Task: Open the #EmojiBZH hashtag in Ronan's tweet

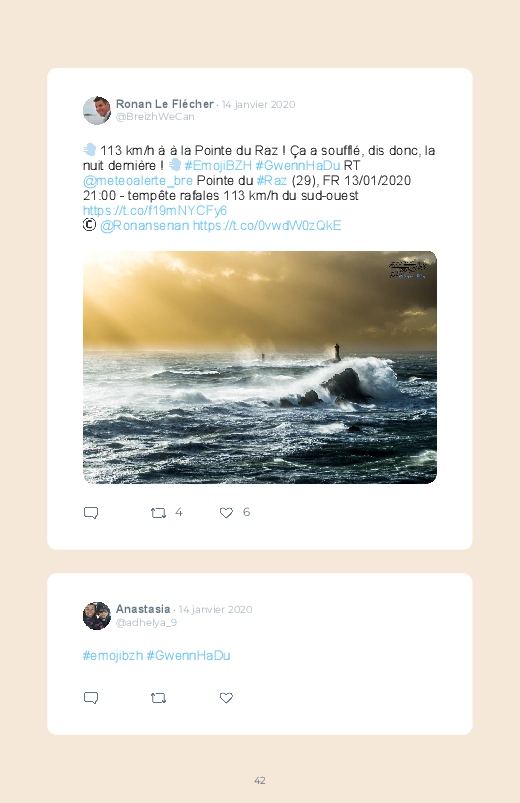Action: (x=218, y=165)
